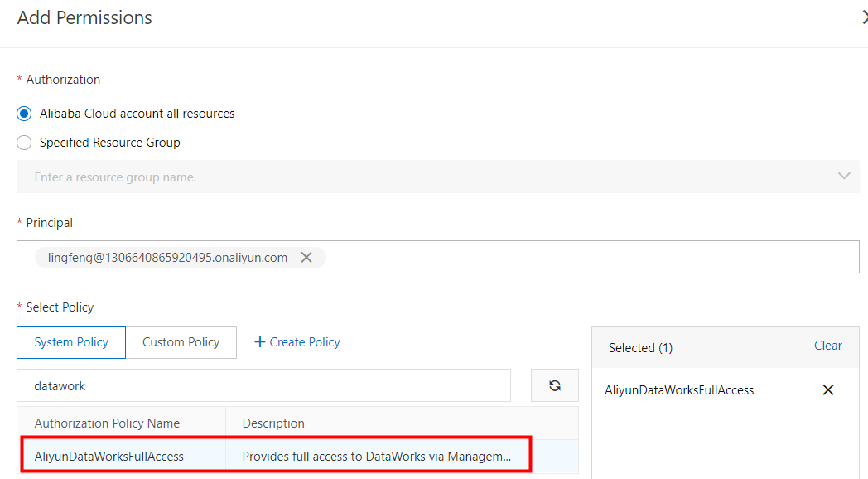Open the Create Policy link

coord(305,342)
